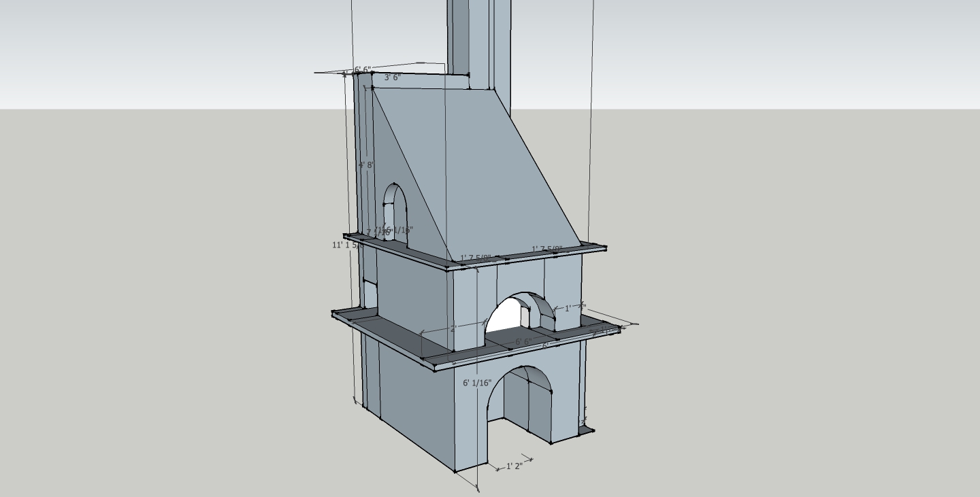Click the 6' 1/16" vertical dimension label
The height and width of the screenshot is (497, 980).
click(478, 382)
